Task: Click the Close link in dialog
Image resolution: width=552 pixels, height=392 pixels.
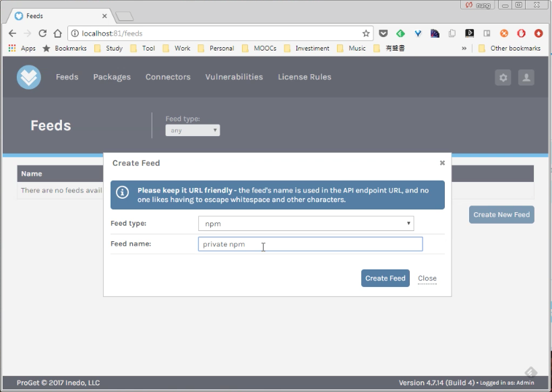Action: (x=427, y=278)
